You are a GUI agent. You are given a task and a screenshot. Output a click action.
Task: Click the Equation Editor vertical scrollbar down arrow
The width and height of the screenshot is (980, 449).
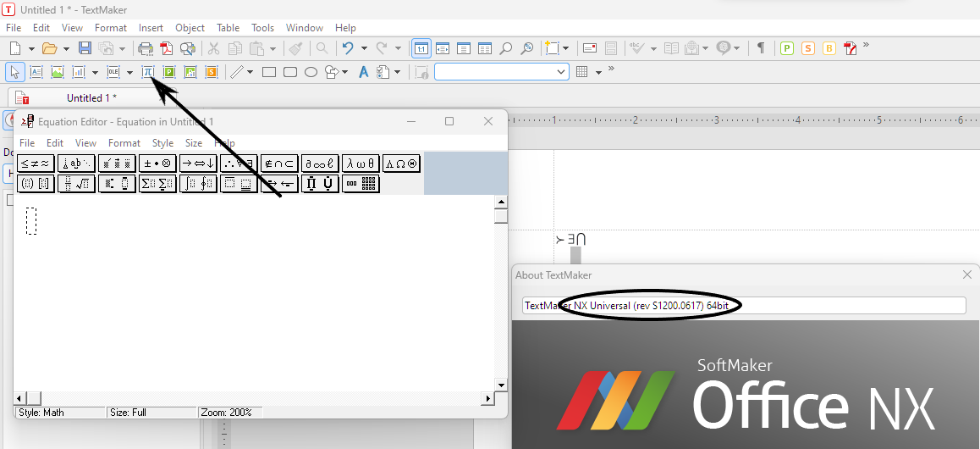pos(501,384)
